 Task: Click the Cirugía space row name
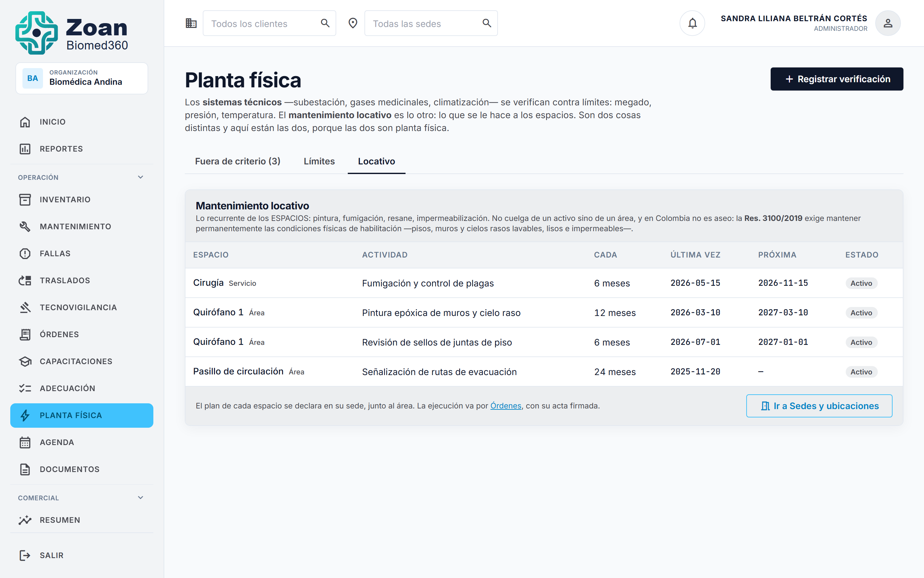(209, 283)
